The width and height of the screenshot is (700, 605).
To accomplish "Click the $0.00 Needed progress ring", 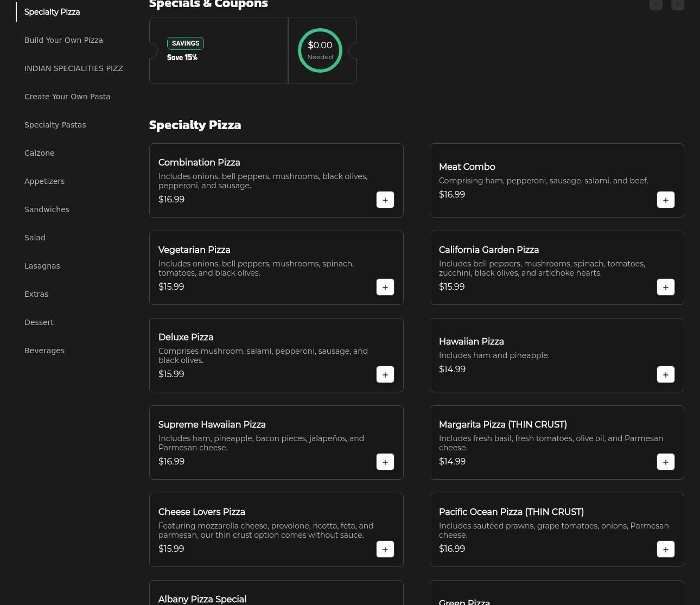I will point(320,50).
